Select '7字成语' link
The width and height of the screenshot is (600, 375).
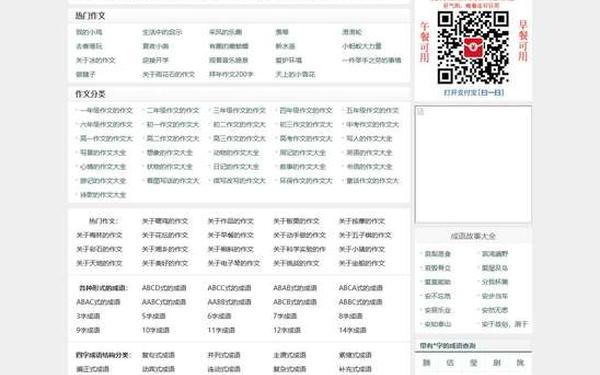pyautogui.click(x=285, y=316)
